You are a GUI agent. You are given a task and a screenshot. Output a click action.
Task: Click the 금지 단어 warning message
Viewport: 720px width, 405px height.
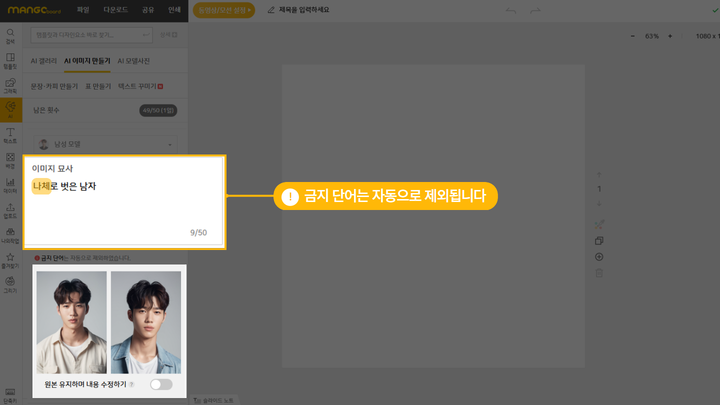tap(83, 258)
